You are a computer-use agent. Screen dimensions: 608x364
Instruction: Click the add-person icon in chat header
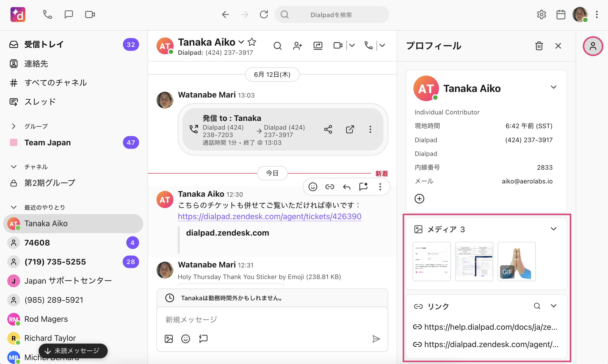tap(297, 46)
